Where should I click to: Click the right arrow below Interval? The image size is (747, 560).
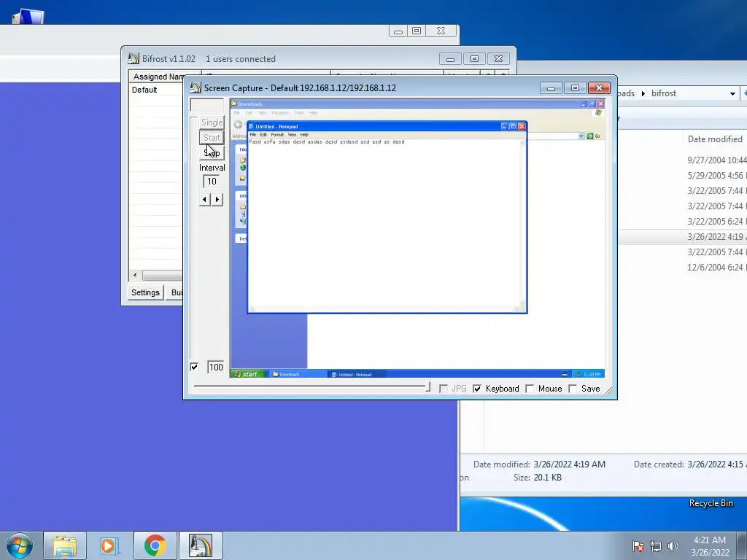pos(217,200)
